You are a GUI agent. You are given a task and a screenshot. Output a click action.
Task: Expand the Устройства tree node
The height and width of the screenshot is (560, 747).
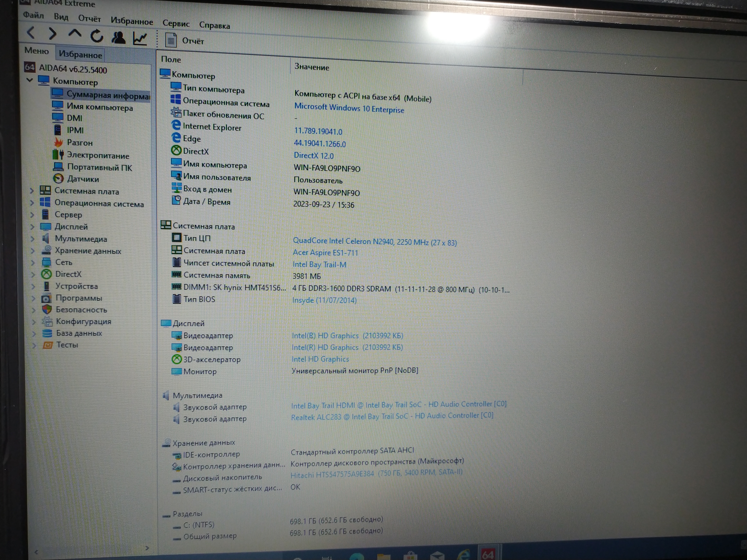click(x=33, y=287)
